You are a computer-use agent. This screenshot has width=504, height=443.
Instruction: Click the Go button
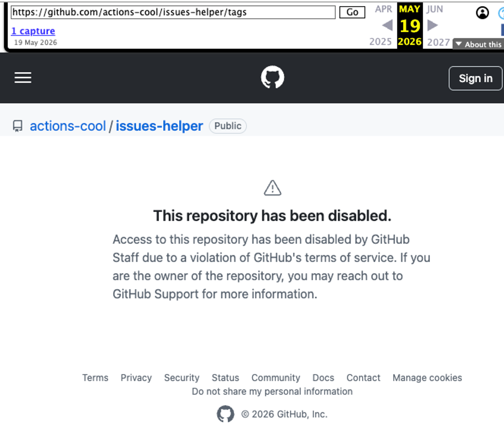(x=352, y=12)
